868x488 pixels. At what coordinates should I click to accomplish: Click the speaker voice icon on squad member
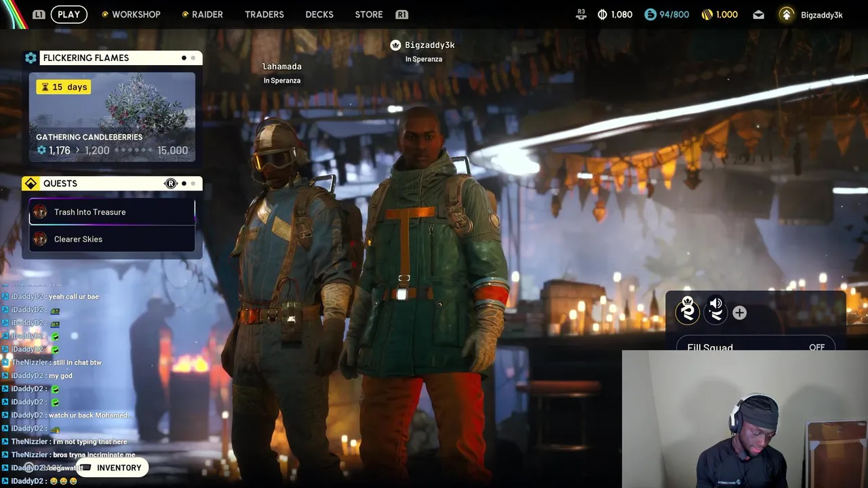point(715,304)
